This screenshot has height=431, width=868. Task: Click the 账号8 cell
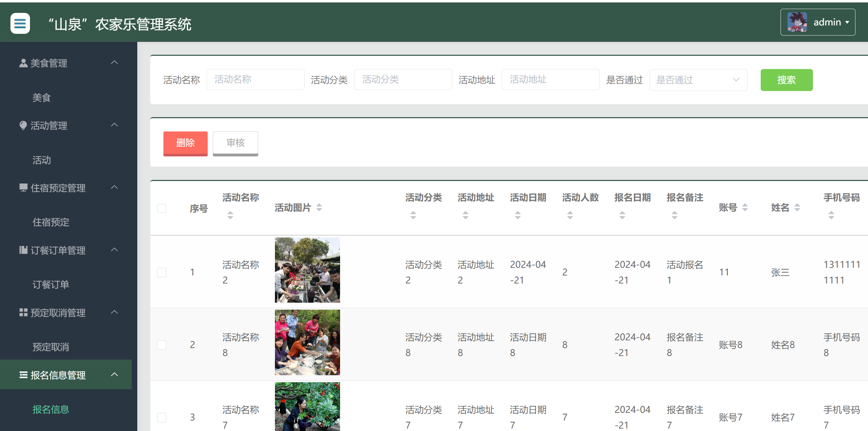click(731, 345)
